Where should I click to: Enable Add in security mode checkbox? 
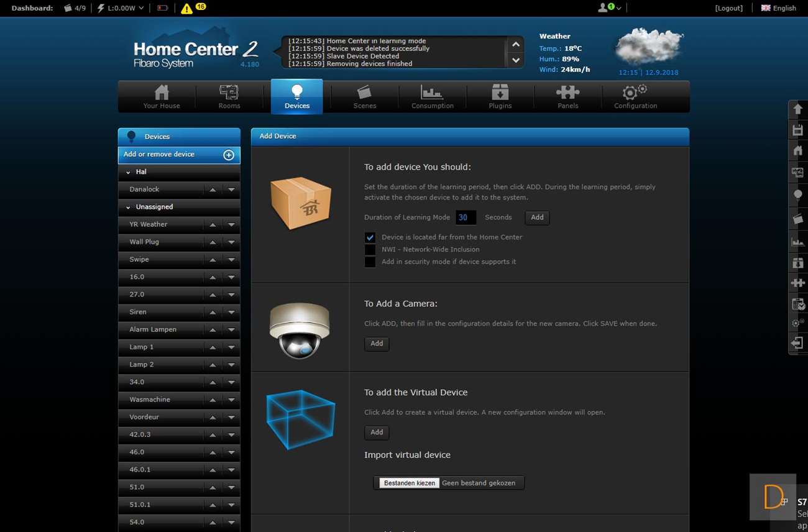click(370, 262)
